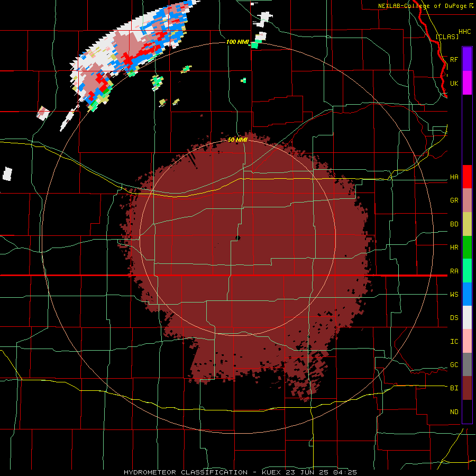Click the "DS" legend label

click(454, 318)
